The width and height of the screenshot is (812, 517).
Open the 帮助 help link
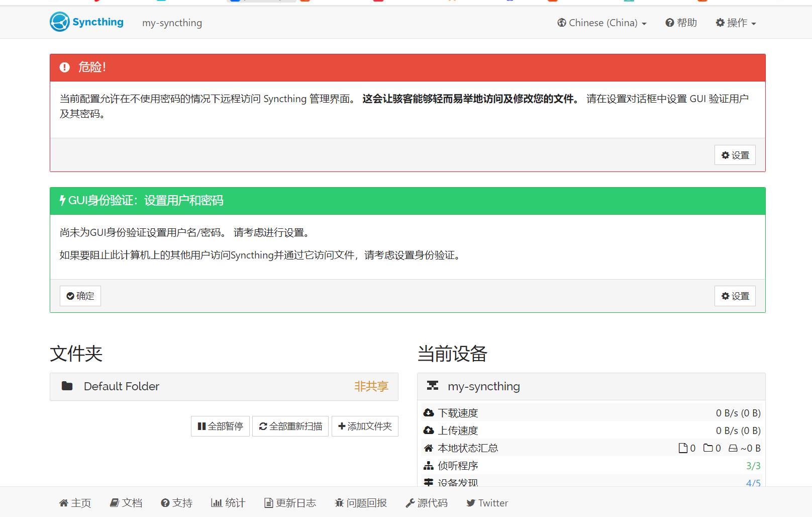pyautogui.click(x=681, y=23)
